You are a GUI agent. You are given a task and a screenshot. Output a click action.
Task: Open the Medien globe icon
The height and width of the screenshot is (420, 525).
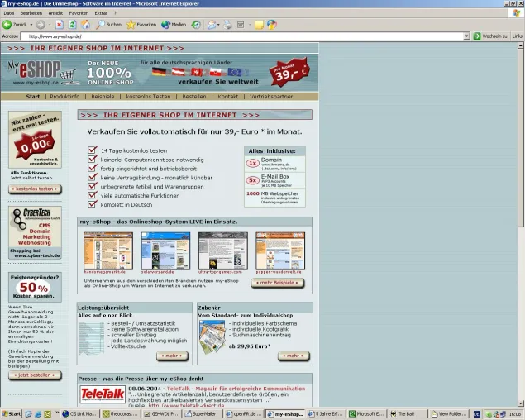[x=174, y=25]
